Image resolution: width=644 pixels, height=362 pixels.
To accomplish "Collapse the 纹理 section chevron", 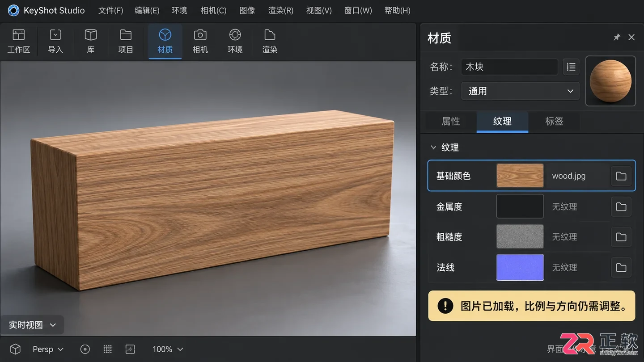I will (433, 147).
